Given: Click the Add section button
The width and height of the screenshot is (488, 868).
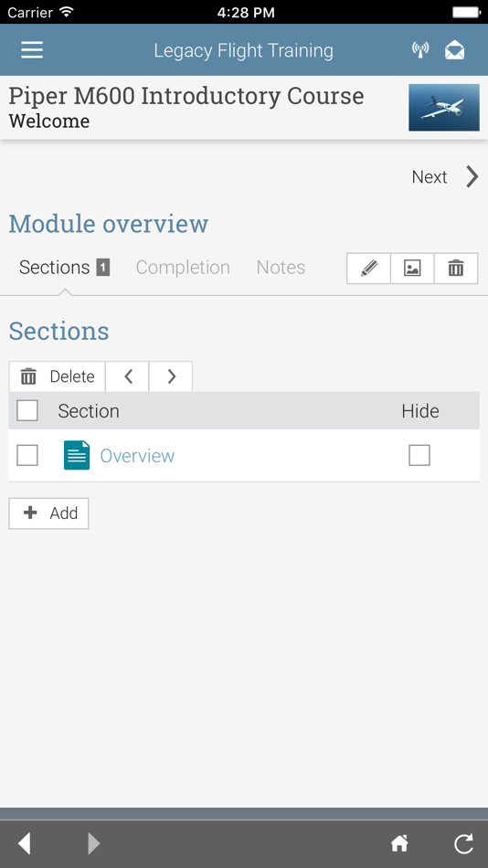Looking at the screenshot, I should pos(48,513).
